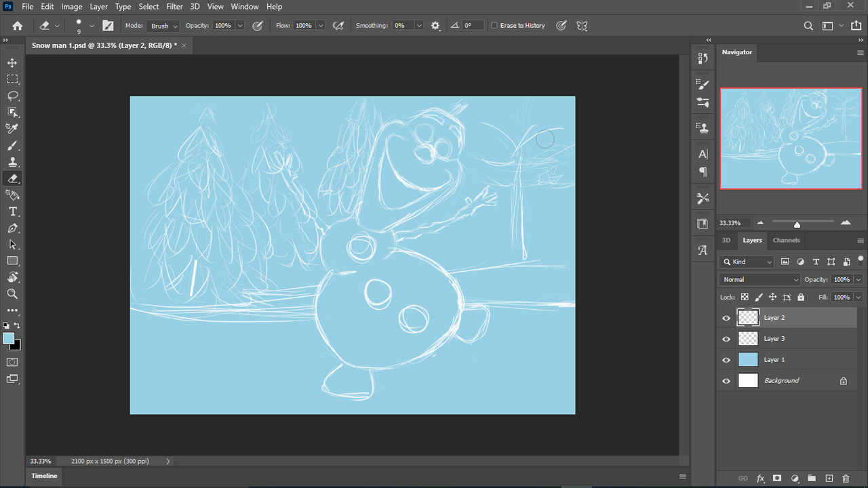This screenshot has width=868, height=488.
Task: Open the Share icon
Action: click(x=854, y=26)
